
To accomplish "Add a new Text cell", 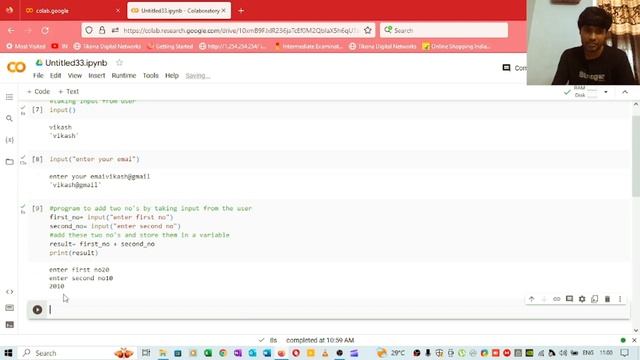I will coord(69,91).
